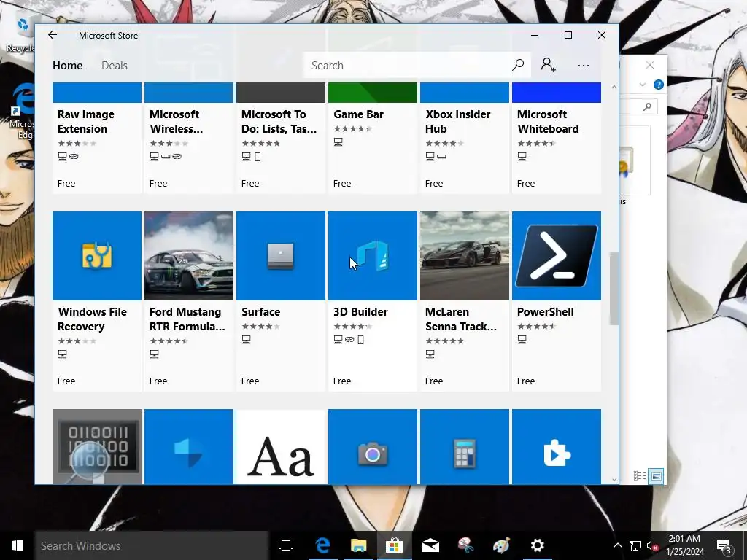The height and width of the screenshot is (560, 747).
Task: Open the blue pinwheel app tile
Action: 189,447
